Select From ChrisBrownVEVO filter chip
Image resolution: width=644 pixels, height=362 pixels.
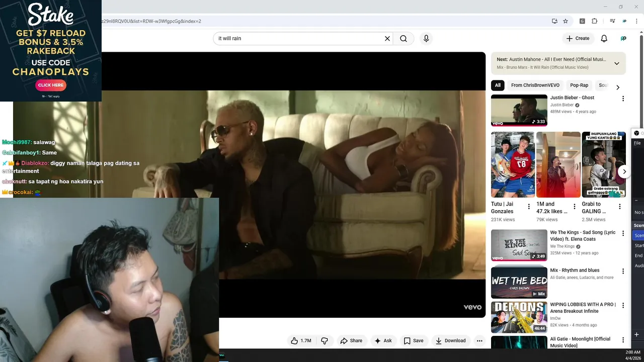coord(535,85)
